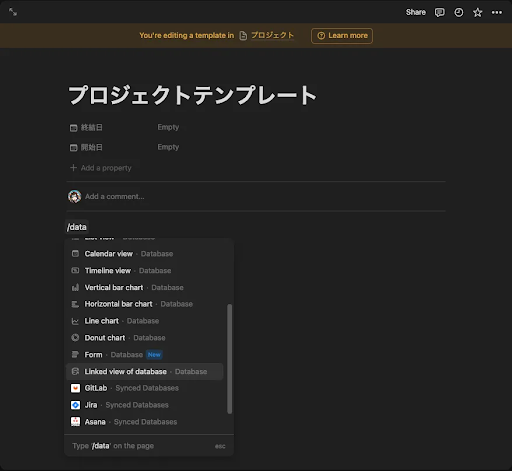The width and height of the screenshot is (512, 471).
Task: Select Line chart option
Action: click(145, 321)
